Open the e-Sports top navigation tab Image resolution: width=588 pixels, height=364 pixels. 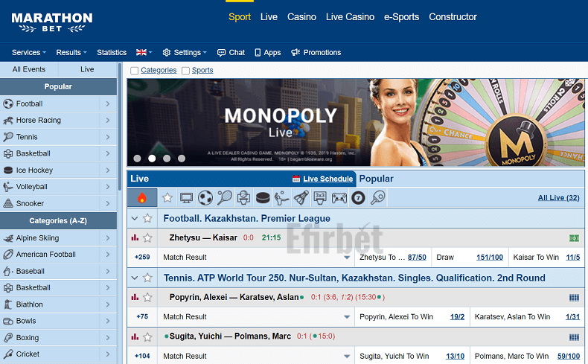[x=401, y=17]
